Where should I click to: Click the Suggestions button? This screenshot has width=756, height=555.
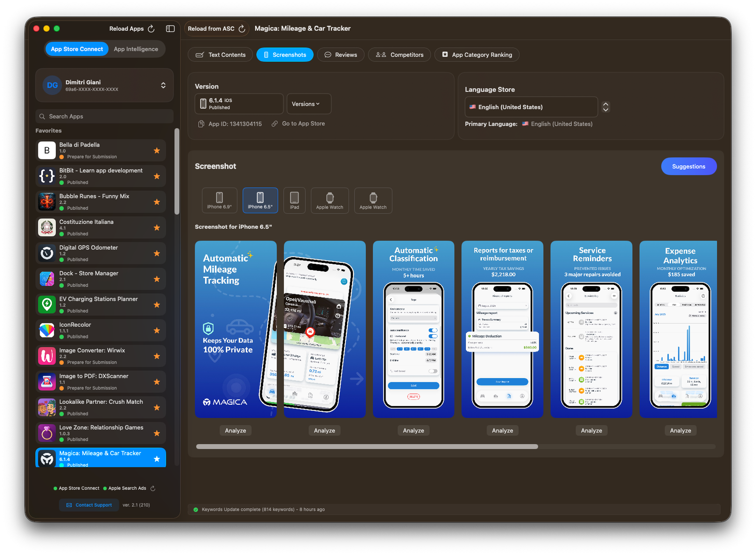pyautogui.click(x=688, y=166)
